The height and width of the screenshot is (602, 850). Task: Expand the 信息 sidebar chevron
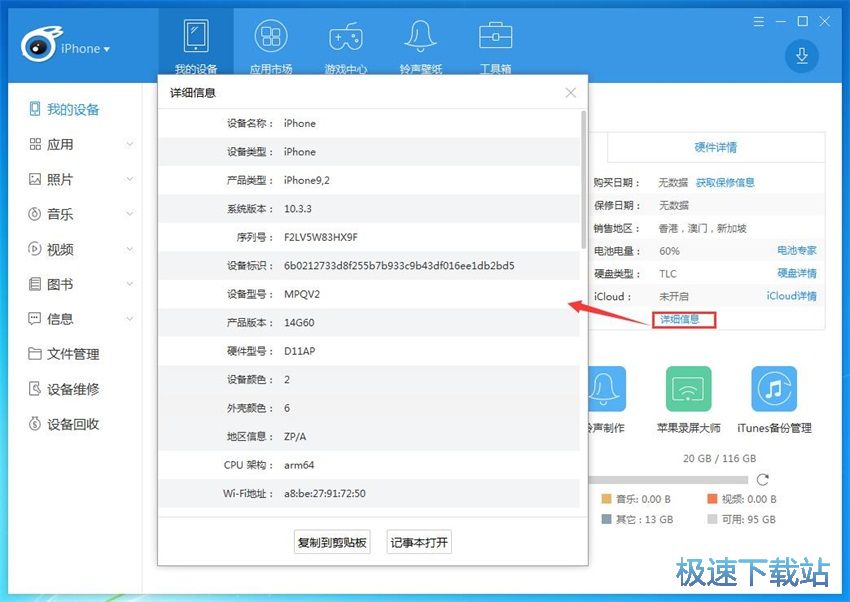pos(130,318)
